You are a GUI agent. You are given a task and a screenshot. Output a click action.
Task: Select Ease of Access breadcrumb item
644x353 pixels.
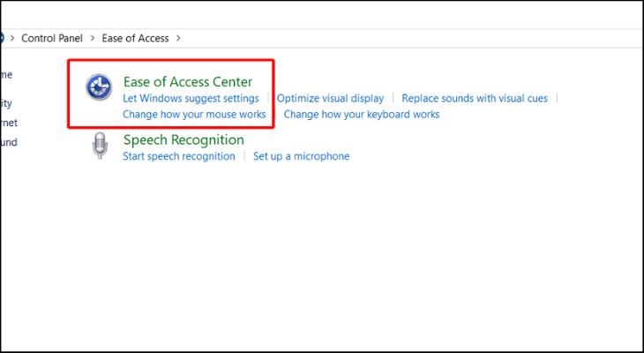click(137, 39)
